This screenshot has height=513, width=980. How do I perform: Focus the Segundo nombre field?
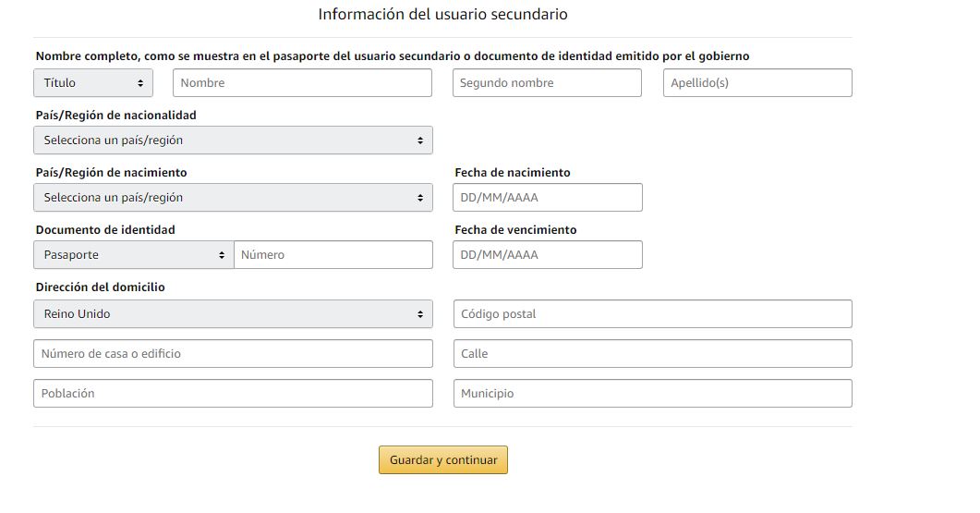click(x=547, y=83)
